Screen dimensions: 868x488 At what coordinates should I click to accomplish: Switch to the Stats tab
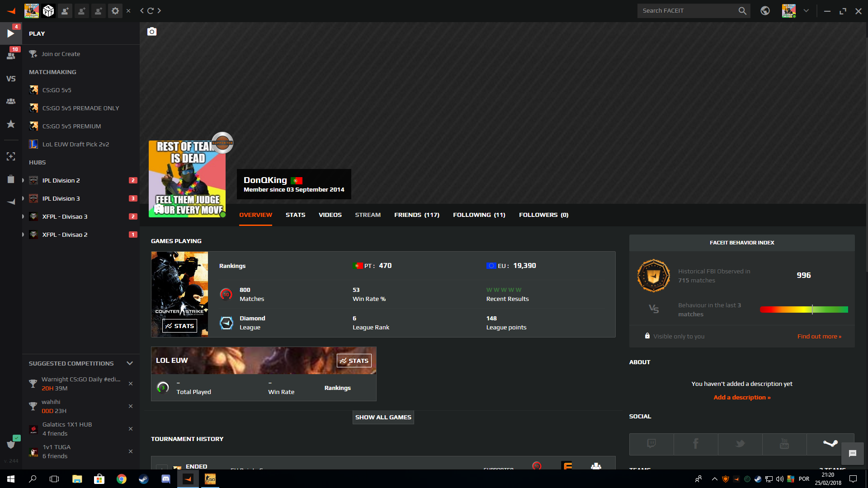(295, 215)
